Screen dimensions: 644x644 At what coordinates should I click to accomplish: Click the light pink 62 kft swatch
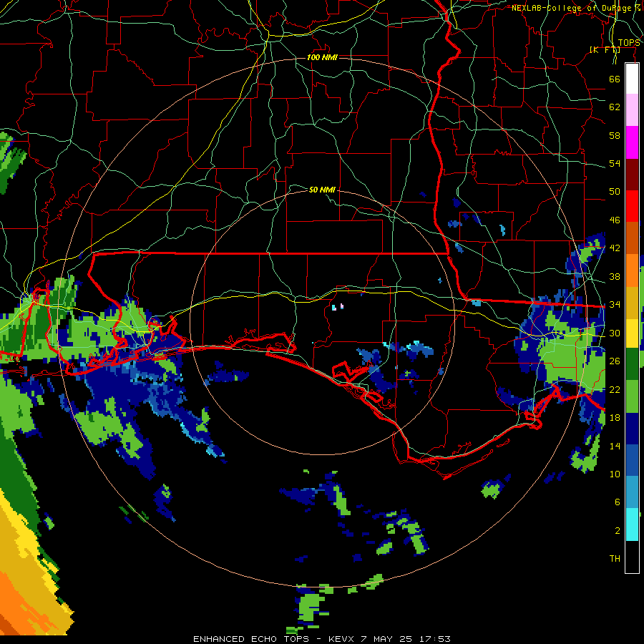point(632,110)
